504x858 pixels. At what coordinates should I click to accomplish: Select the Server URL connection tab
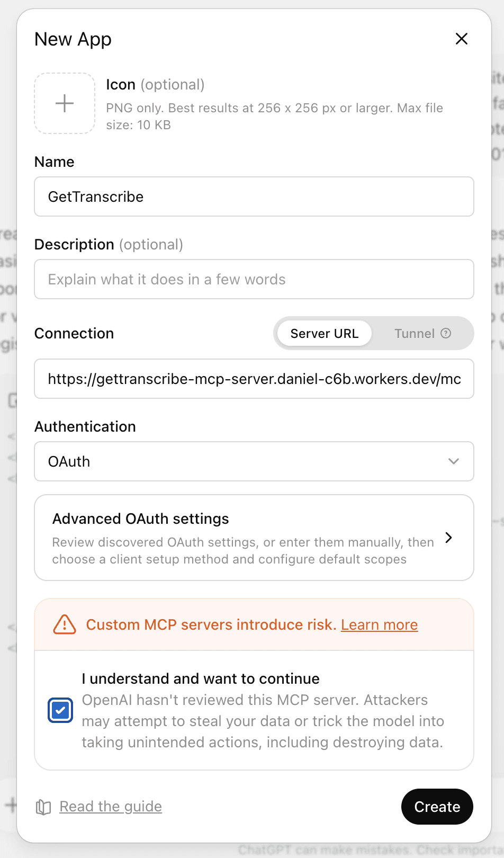click(x=325, y=333)
